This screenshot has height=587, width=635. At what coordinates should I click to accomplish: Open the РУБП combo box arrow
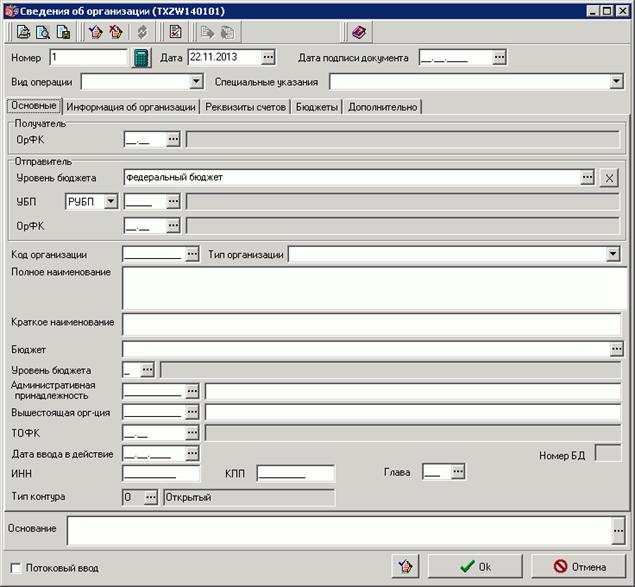[x=110, y=201]
